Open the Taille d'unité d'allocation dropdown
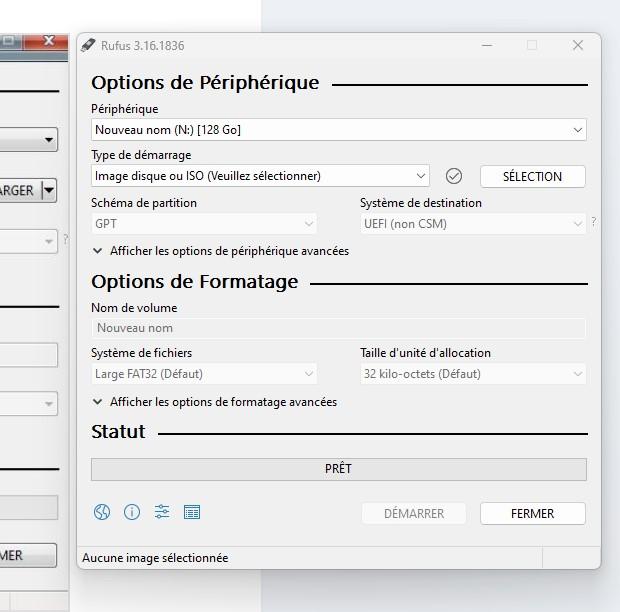This screenshot has width=620, height=612. tap(473, 374)
